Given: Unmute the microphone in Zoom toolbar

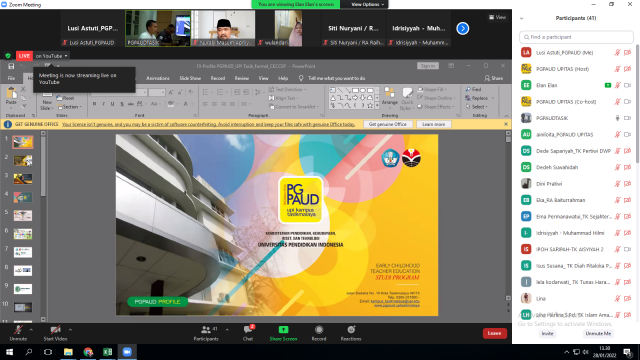Looking at the screenshot, I should pyautogui.click(x=18, y=333).
